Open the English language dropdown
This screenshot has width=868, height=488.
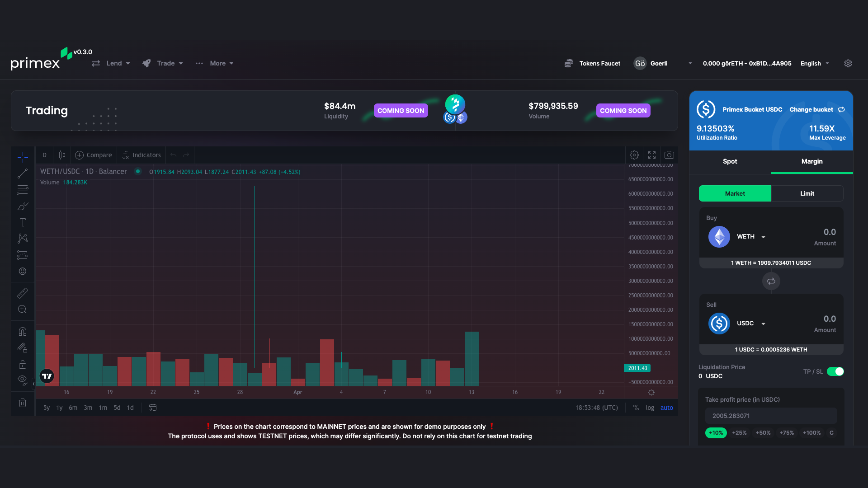point(815,63)
